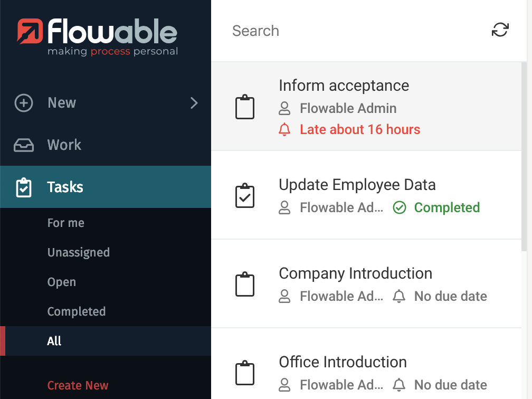Filter by Unassigned tasks
Screen dimensions: 532x399
click(x=78, y=252)
